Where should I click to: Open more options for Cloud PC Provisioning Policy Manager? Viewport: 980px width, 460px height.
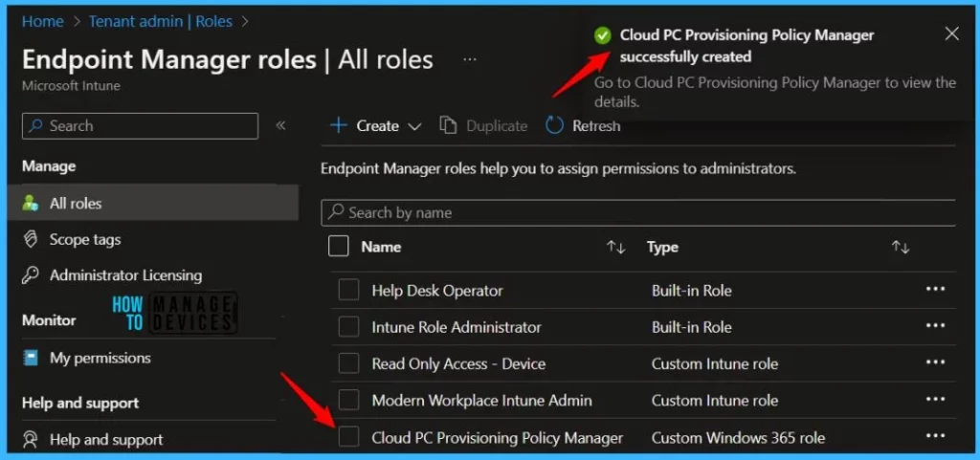pyautogui.click(x=935, y=436)
